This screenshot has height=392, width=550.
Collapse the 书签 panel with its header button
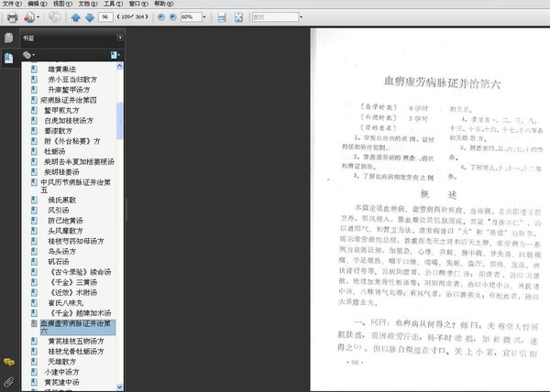click(x=120, y=38)
